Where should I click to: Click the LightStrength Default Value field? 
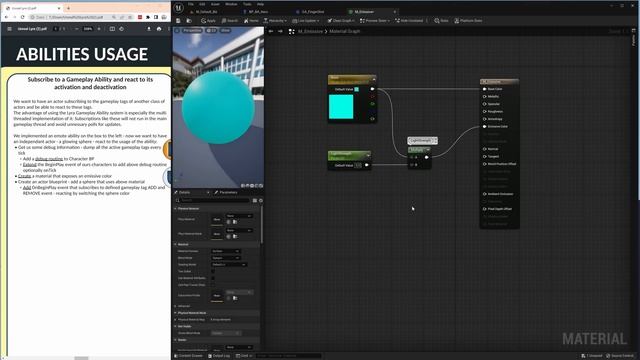click(x=358, y=165)
